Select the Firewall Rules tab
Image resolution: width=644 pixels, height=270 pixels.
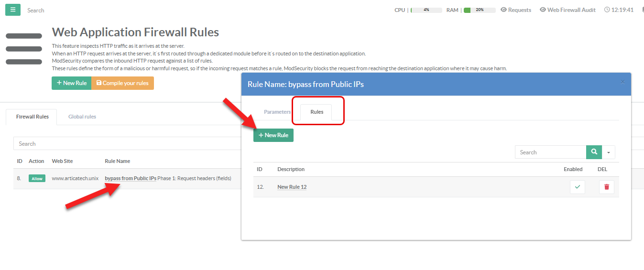click(32, 117)
